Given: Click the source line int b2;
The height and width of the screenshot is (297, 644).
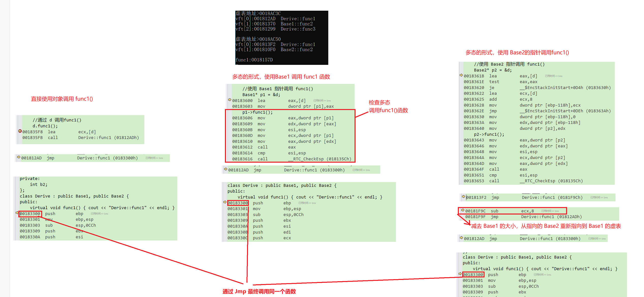Looking at the screenshot, I should (x=39, y=185).
